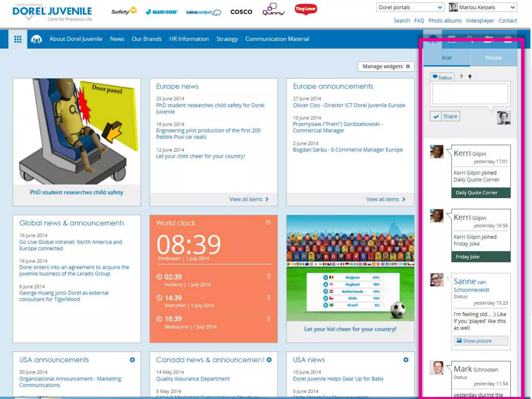Open the Contact link

pyautogui.click(x=508, y=21)
